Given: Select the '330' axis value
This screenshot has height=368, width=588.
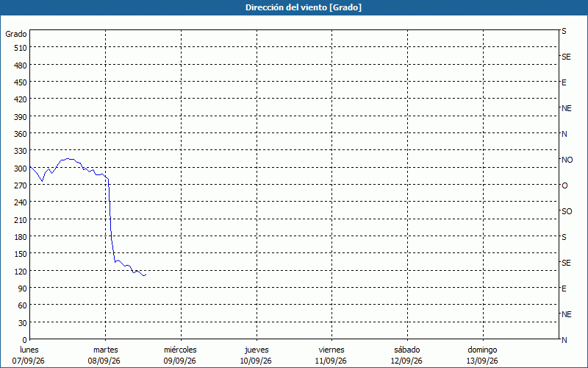Looking at the screenshot, I should pyautogui.click(x=21, y=151).
